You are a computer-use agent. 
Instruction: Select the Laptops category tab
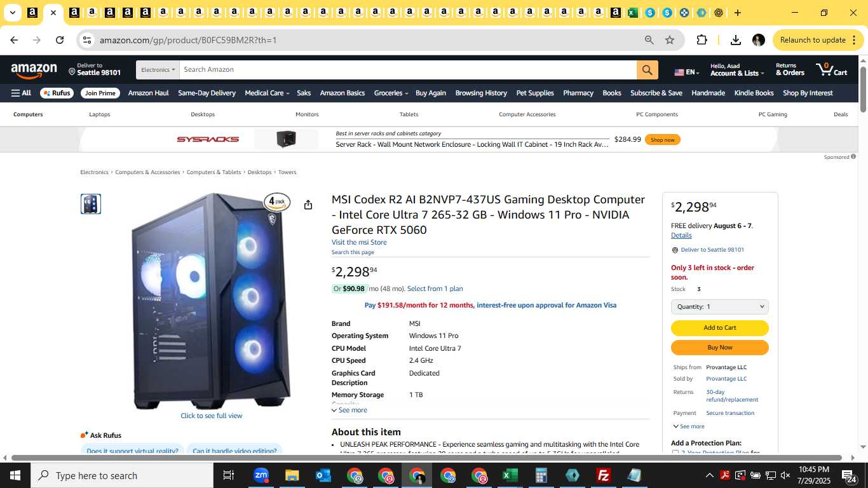coord(100,114)
